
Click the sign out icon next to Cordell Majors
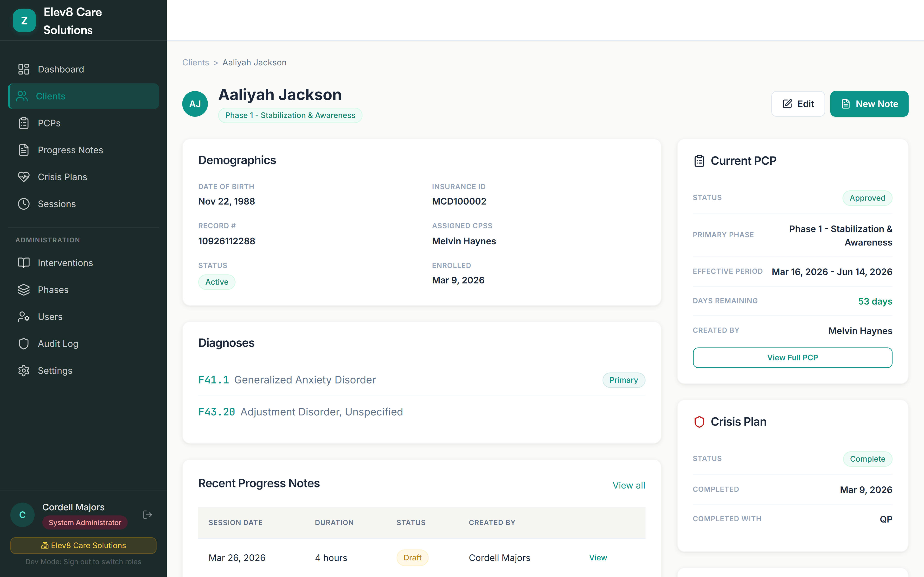click(x=147, y=514)
